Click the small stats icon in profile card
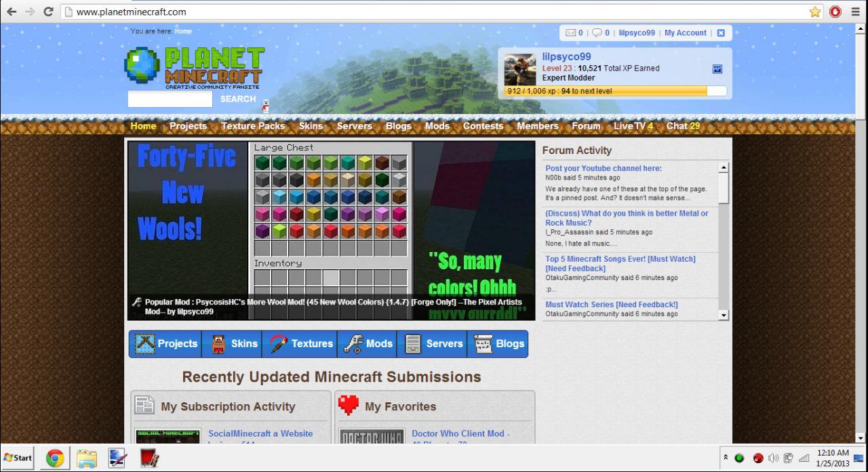Image resolution: width=868 pixels, height=472 pixels. coord(717,68)
